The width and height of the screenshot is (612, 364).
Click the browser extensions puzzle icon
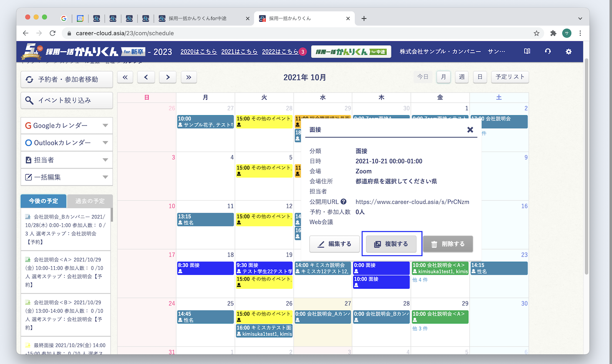click(x=553, y=33)
